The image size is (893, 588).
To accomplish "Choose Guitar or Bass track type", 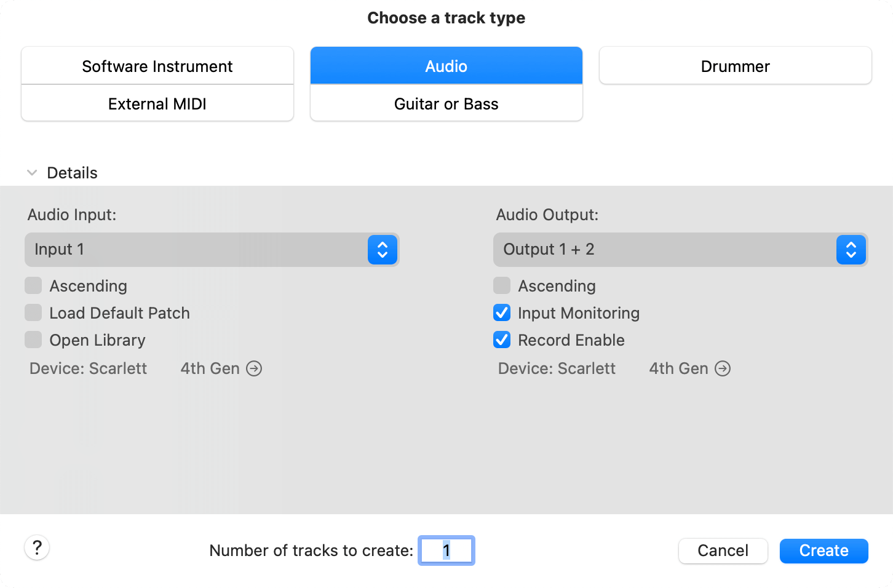I will coord(446,103).
